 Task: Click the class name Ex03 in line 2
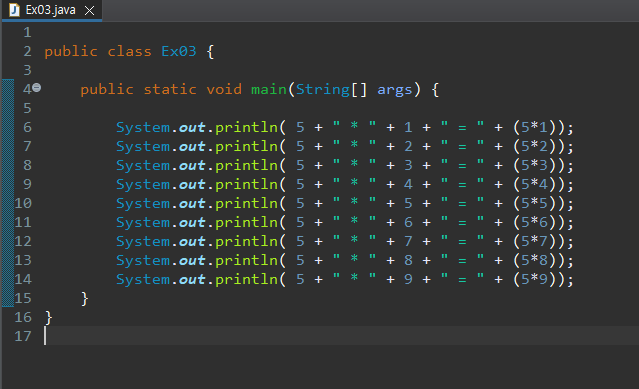tap(178, 51)
